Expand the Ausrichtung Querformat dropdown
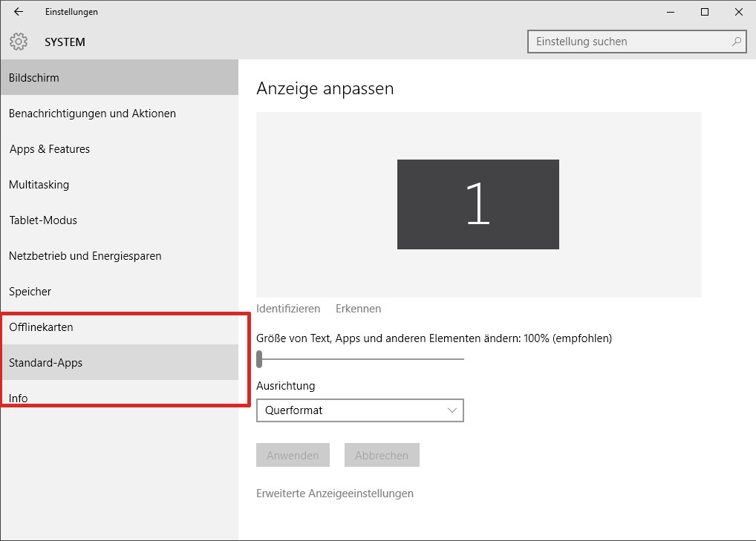This screenshot has width=756, height=541. [359, 410]
